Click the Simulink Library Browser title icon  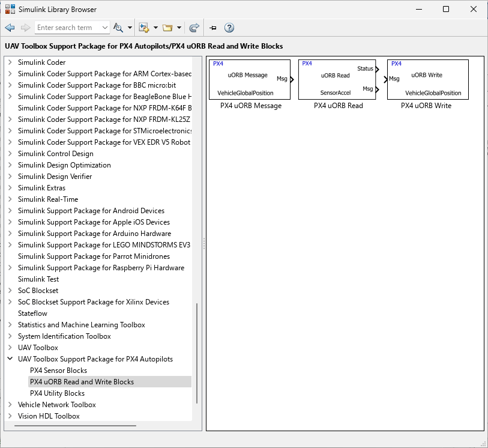click(x=10, y=10)
